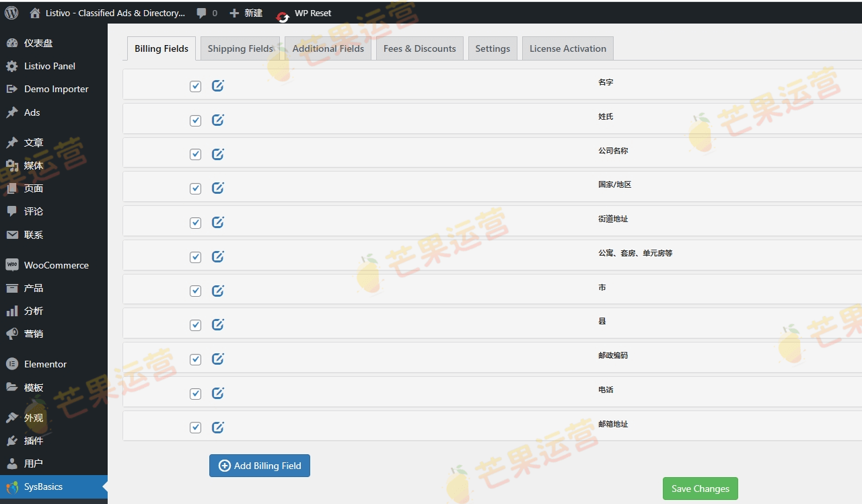Click the edit pencil icon beside 名字
The width and height of the screenshot is (862, 504).
217,85
